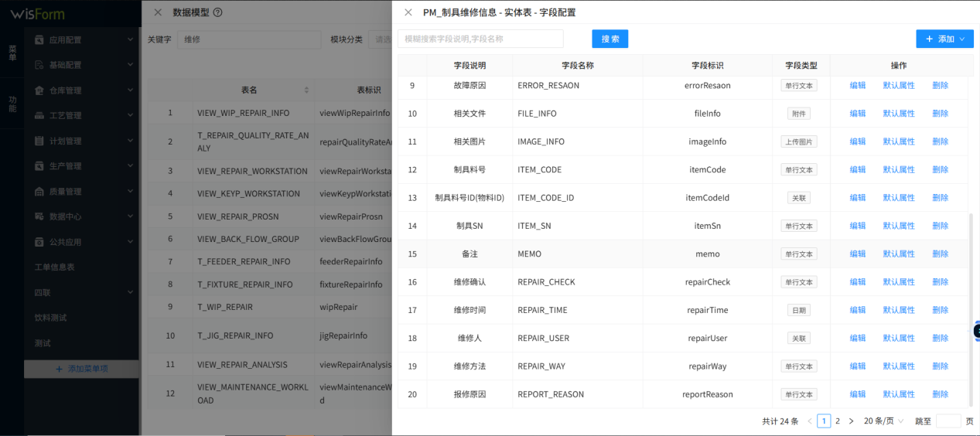Open the 数据中心 sidebar icon

(39, 216)
